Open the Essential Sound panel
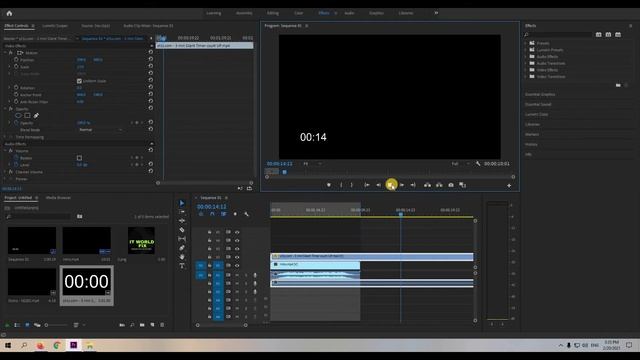The width and height of the screenshot is (640, 360). pyautogui.click(x=538, y=104)
